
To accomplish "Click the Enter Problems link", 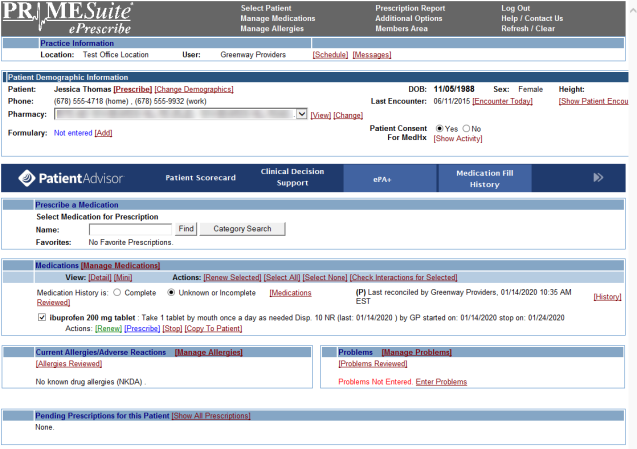I will (x=441, y=382).
